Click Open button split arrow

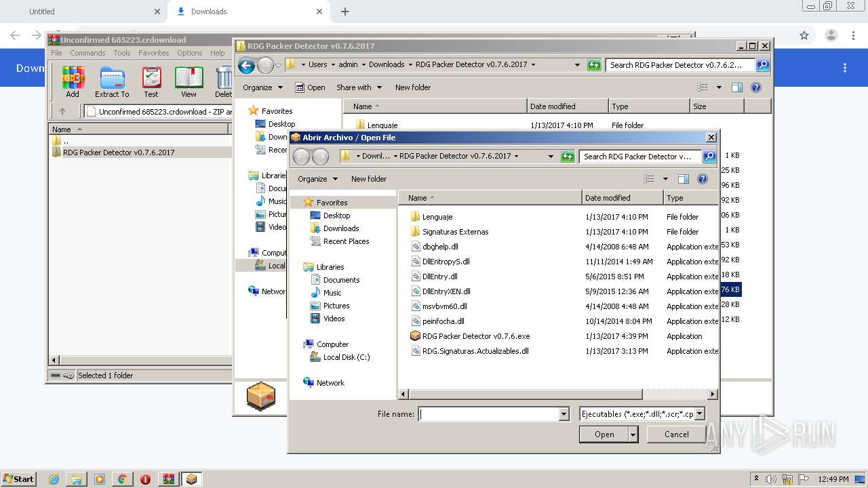tap(633, 434)
